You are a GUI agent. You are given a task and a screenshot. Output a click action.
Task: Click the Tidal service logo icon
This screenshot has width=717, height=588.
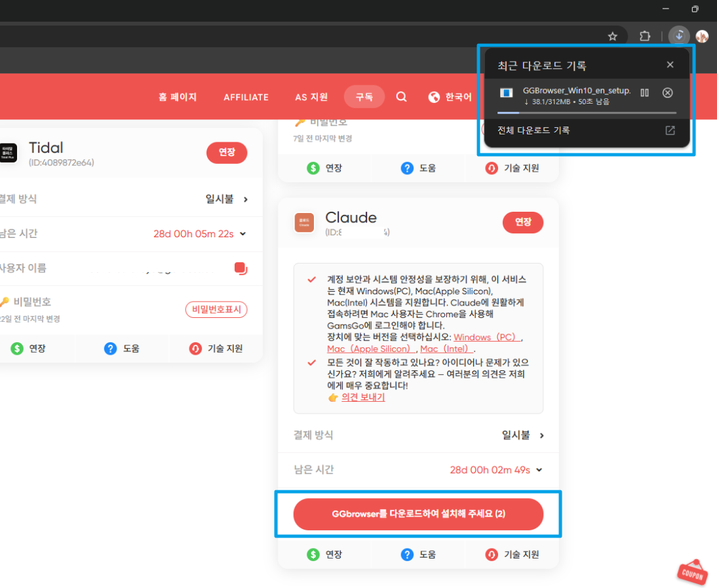pos(8,153)
